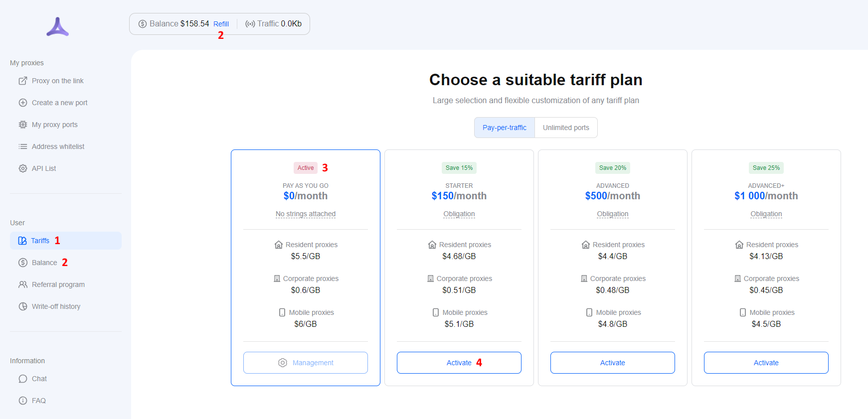Viewport: 868px width, 419px height.
Task: Switch to the Unlimited ports tab
Action: click(566, 128)
